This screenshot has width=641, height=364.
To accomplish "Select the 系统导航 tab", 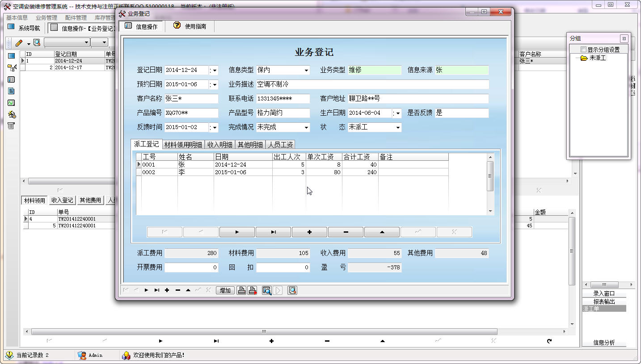I will [x=24, y=28].
